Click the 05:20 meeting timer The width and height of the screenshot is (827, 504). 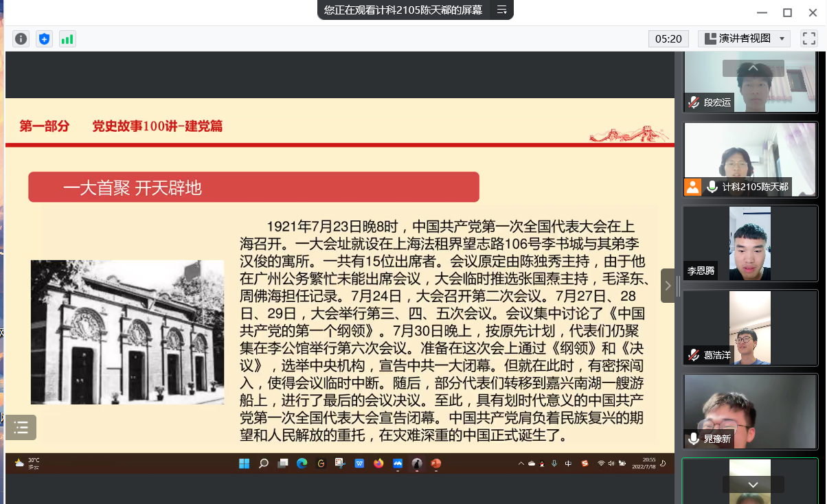click(x=668, y=38)
